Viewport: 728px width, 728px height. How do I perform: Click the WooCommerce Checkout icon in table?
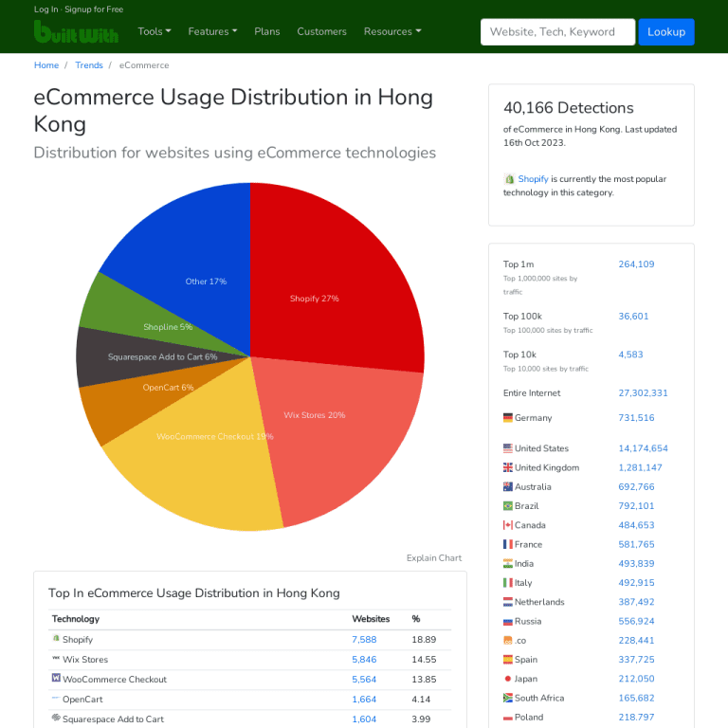[x=56, y=678]
